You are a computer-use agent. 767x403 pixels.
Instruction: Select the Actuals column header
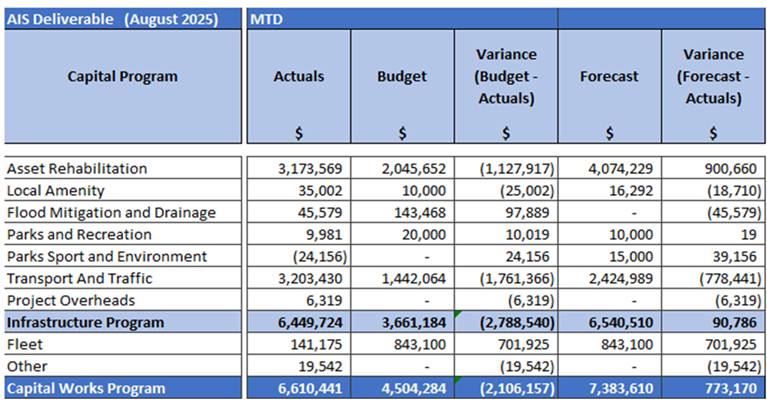coord(299,86)
